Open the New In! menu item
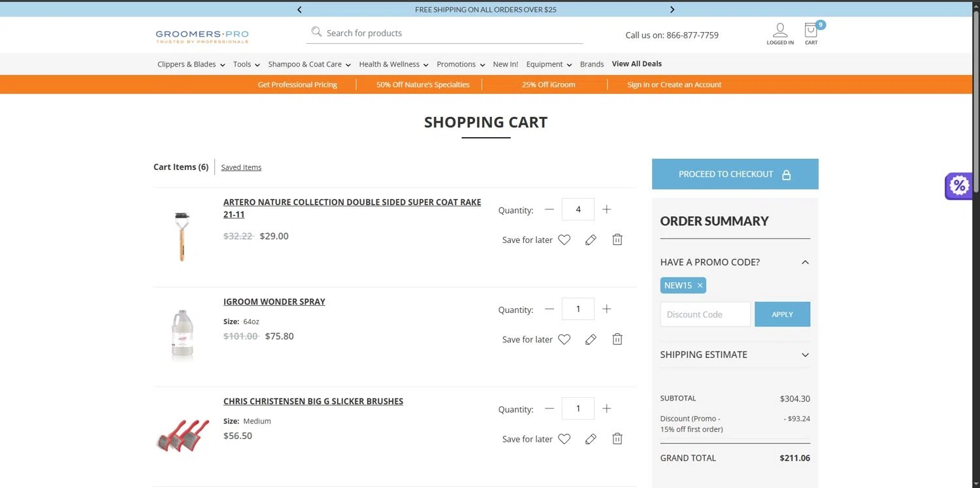The height and width of the screenshot is (488, 980). pos(505,64)
